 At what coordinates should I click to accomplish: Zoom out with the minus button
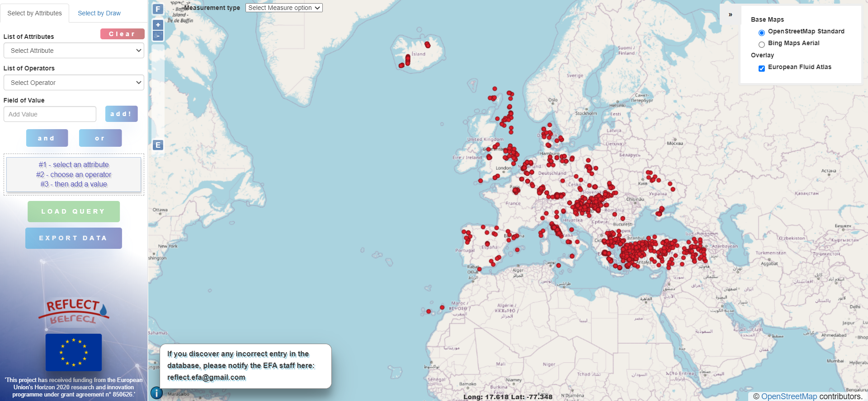158,36
